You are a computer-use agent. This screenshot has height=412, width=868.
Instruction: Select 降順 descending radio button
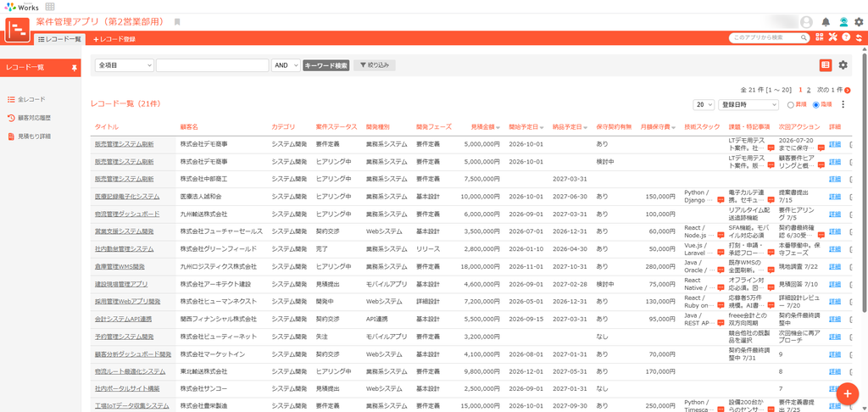[816, 104]
